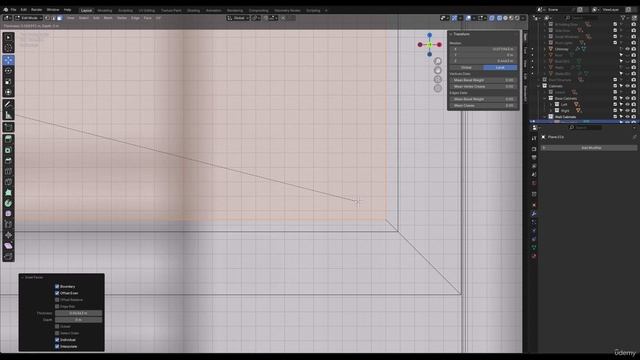Screen dimensions: 640x360
Task: Toggle the Individual checkbox
Action: [x=57, y=340]
